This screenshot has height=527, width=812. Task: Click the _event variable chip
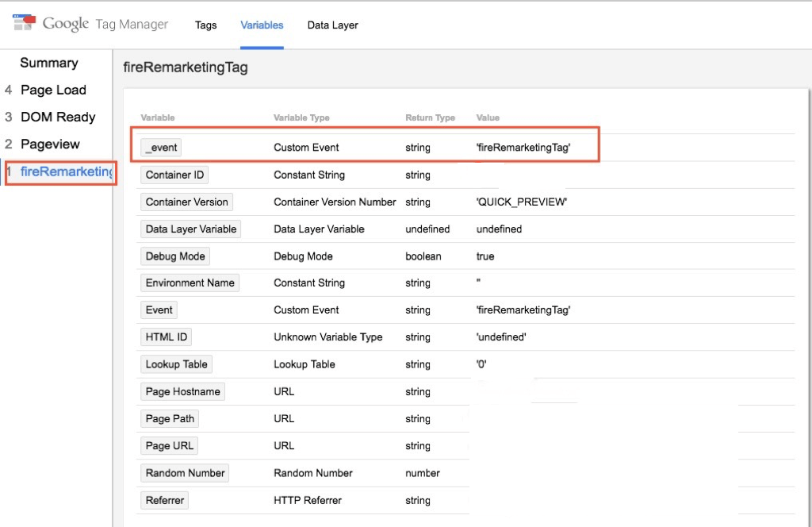point(161,148)
